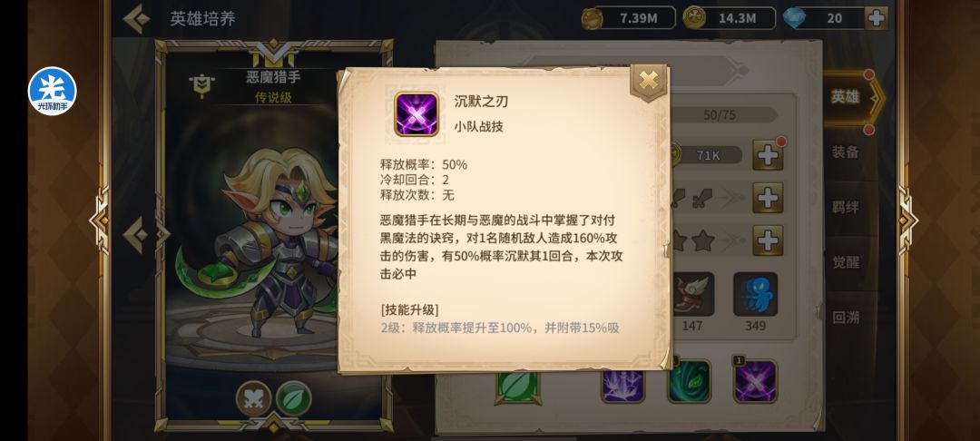
Task: Tap the back arrow beside 英雄培养
Action: 136,19
